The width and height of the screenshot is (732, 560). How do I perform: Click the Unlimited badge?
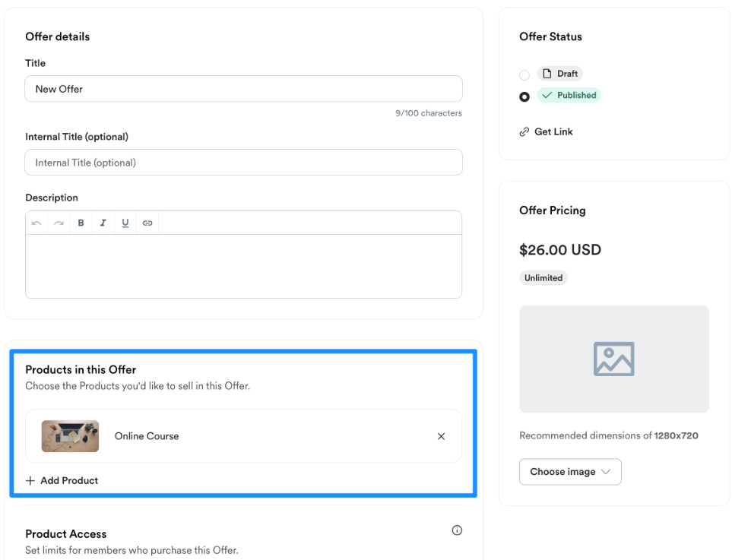point(543,277)
